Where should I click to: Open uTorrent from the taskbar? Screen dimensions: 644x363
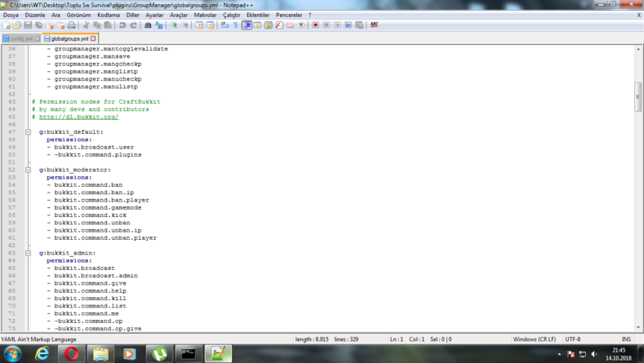pos(159,353)
